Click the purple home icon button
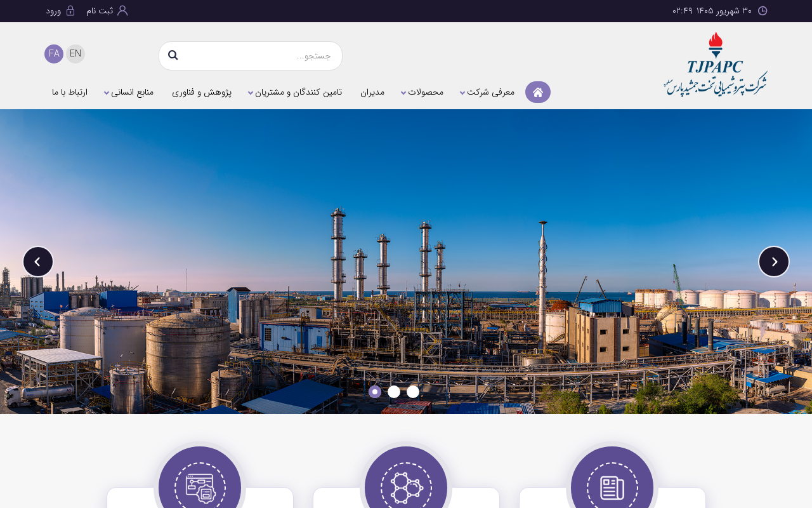812x508 pixels. point(538,92)
